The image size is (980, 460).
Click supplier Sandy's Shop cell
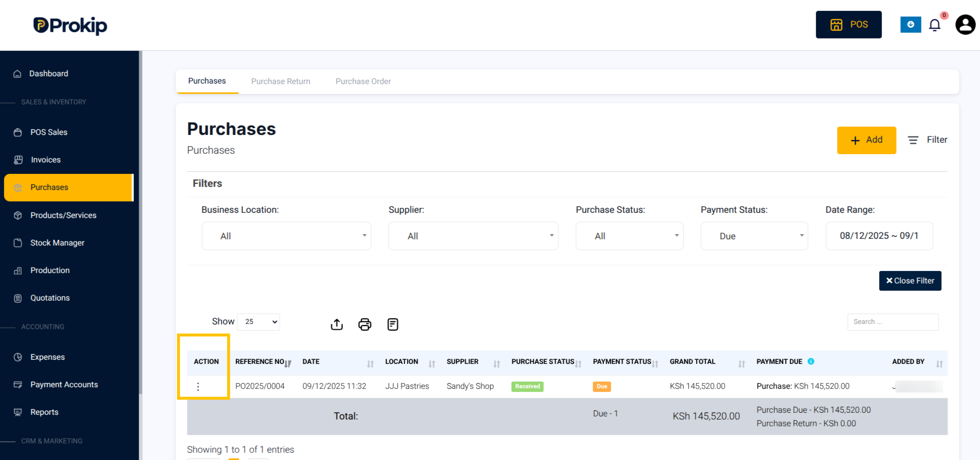(x=470, y=386)
